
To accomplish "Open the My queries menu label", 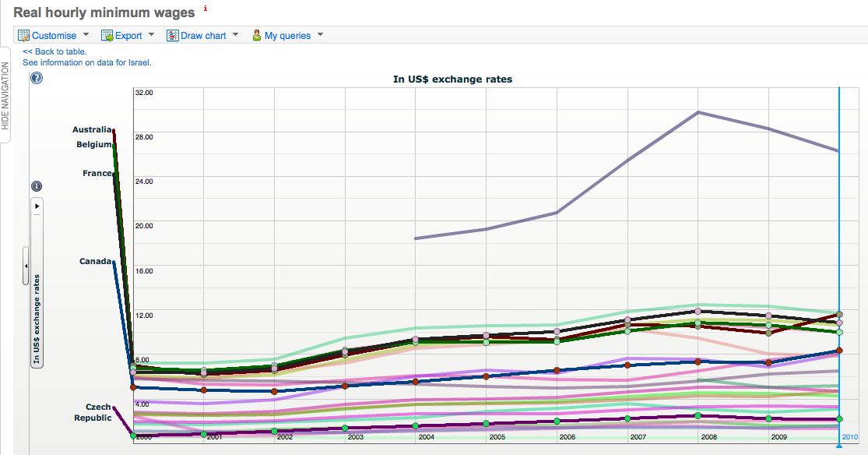I will point(287,36).
